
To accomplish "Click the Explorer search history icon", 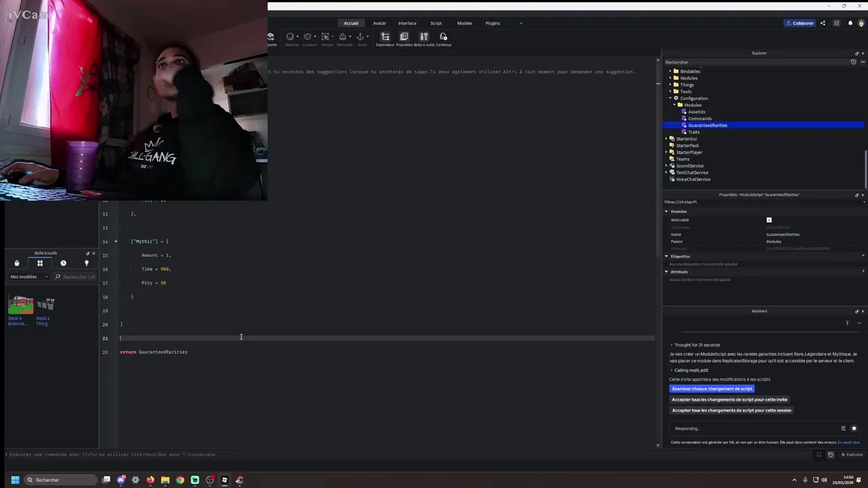I will click(853, 62).
